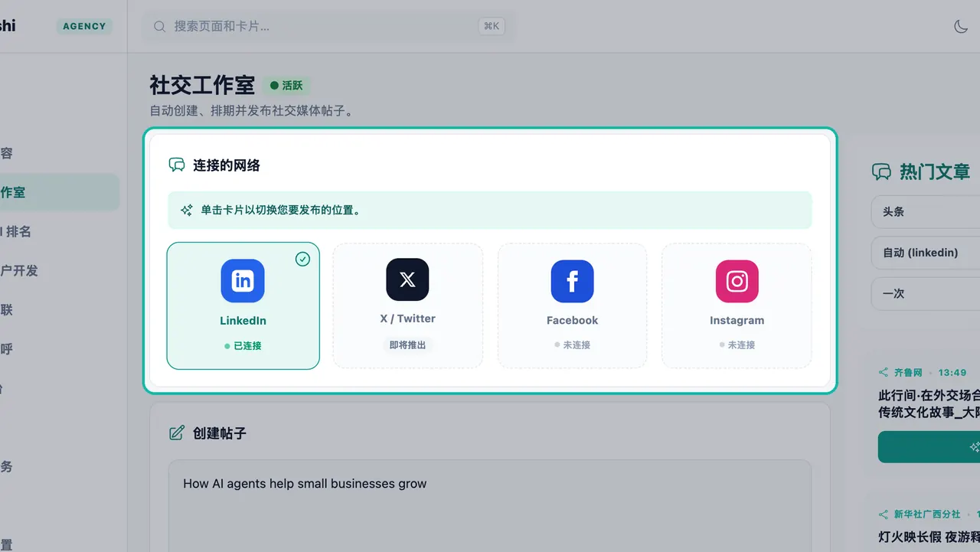
Task: Select the X / Twitter card
Action: pyautogui.click(x=407, y=305)
